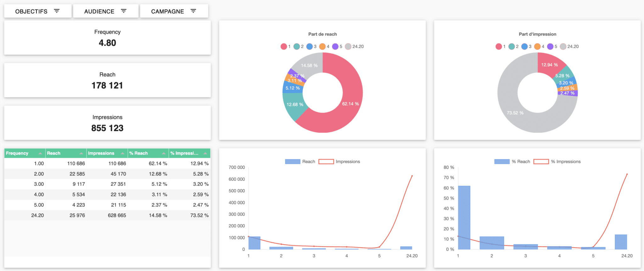Click the Reach column header in table
The height and width of the screenshot is (271, 644).
tap(66, 153)
